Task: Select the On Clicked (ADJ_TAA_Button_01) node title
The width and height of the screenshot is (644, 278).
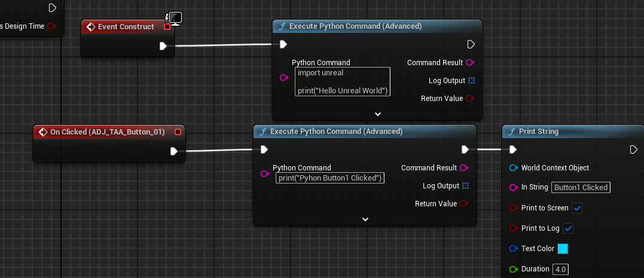Action: tap(107, 132)
